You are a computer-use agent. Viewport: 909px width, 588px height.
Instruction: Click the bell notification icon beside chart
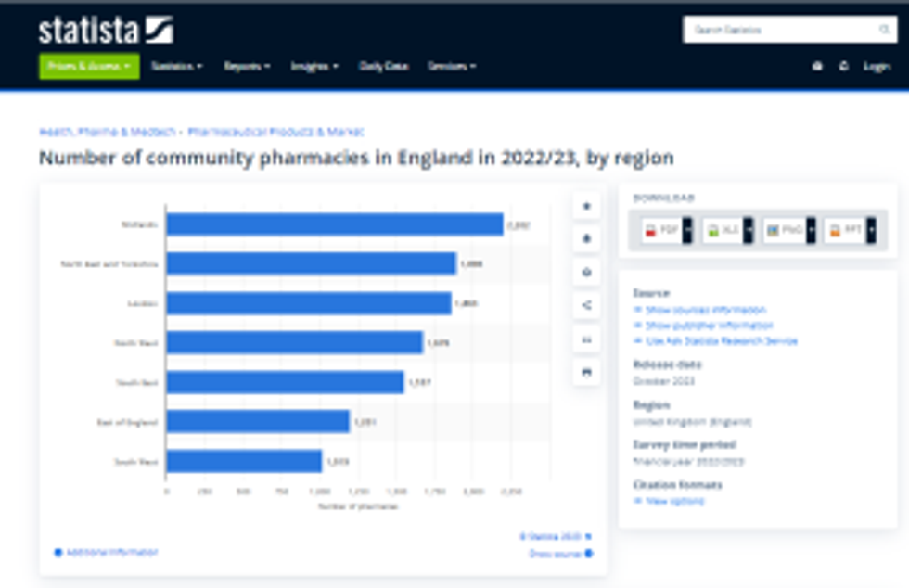click(585, 239)
